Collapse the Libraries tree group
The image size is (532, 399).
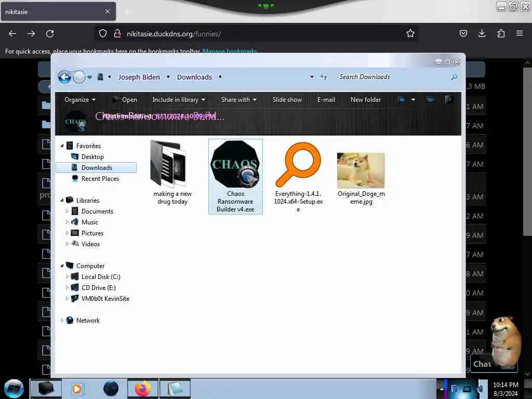pyautogui.click(x=62, y=201)
